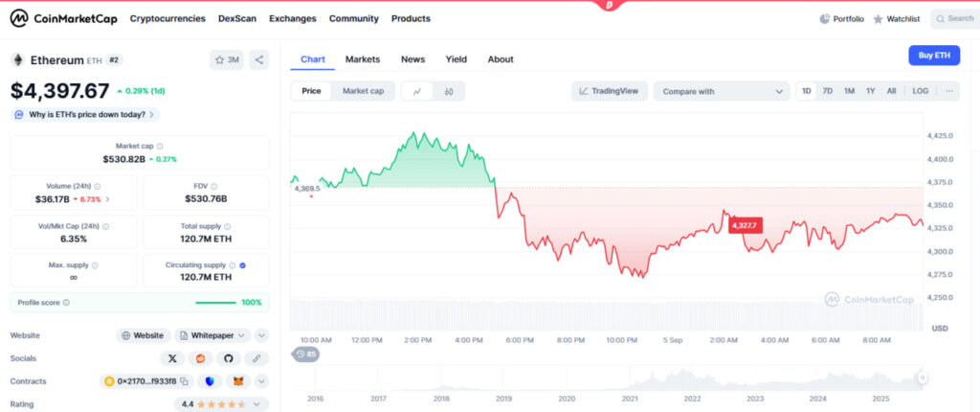
Task: Click the clock 85 events badge
Action: click(306, 355)
